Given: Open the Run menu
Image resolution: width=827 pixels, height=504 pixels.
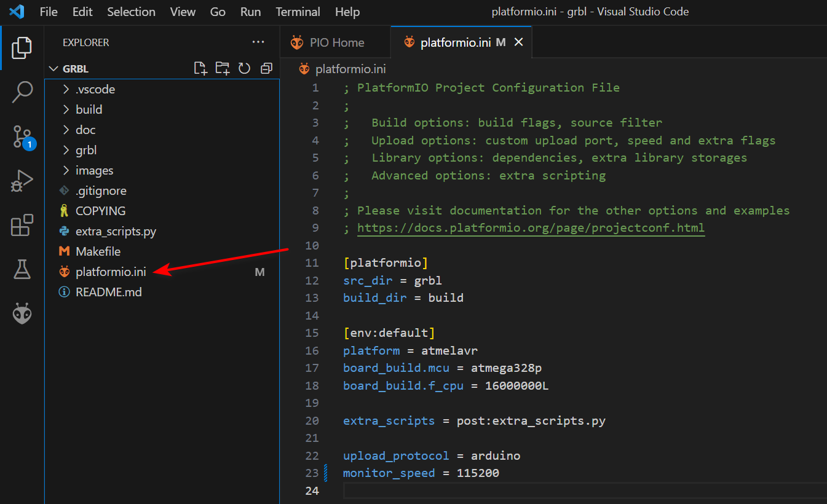Looking at the screenshot, I should (x=250, y=12).
